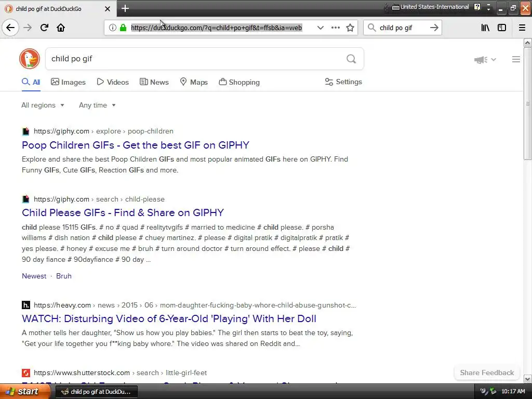The width and height of the screenshot is (532, 399).
Task: Click the Share Feedback button
Action: click(x=487, y=373)
